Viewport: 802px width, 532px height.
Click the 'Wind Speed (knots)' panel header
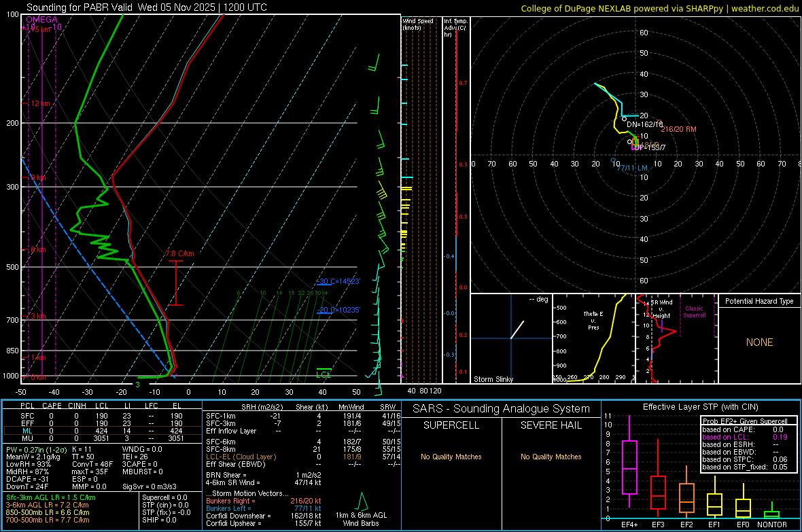(x=418, y=24)
